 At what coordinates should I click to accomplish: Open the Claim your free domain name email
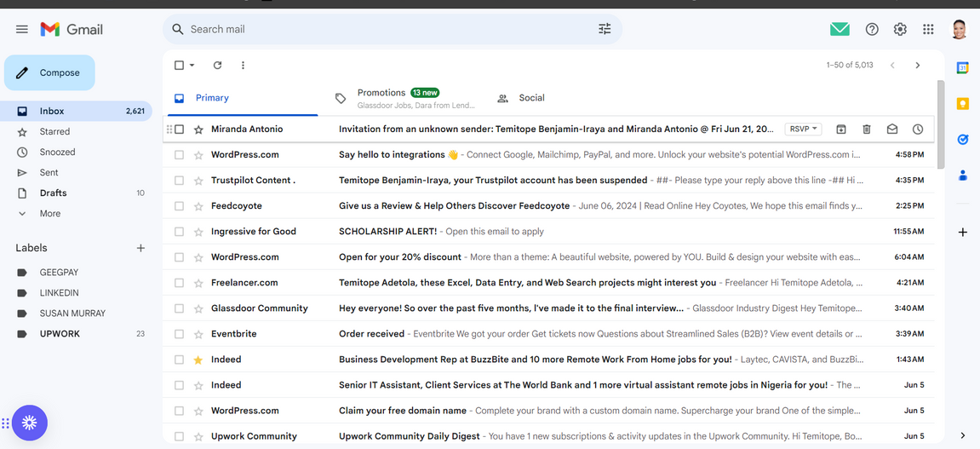coord(550,411)
